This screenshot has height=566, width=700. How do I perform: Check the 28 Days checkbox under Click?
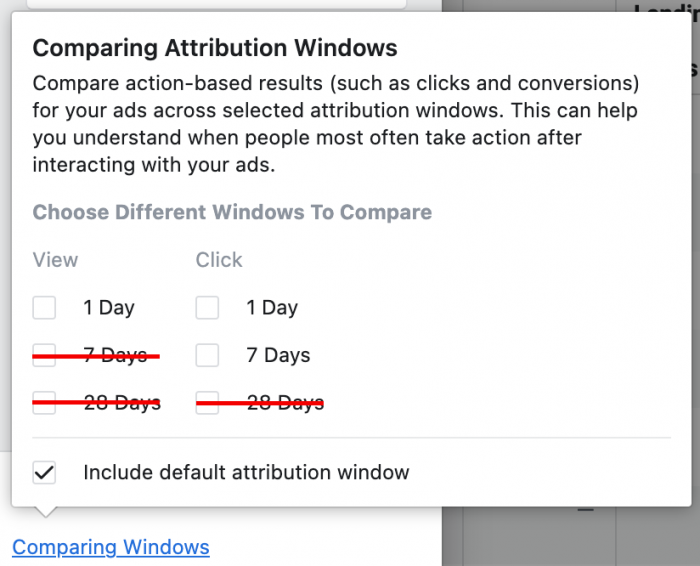pos(207,403)
